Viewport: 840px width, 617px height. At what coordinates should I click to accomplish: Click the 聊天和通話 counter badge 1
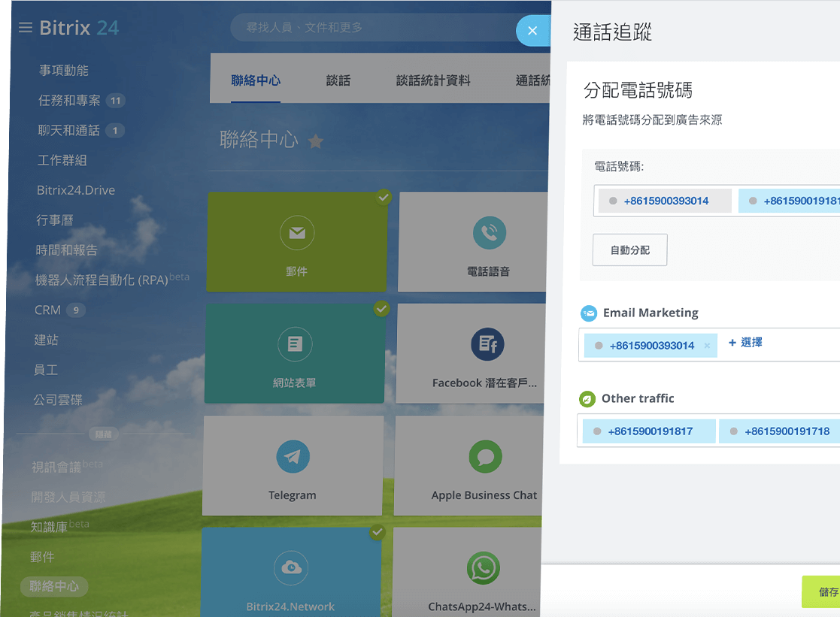(x=114, y=131)
